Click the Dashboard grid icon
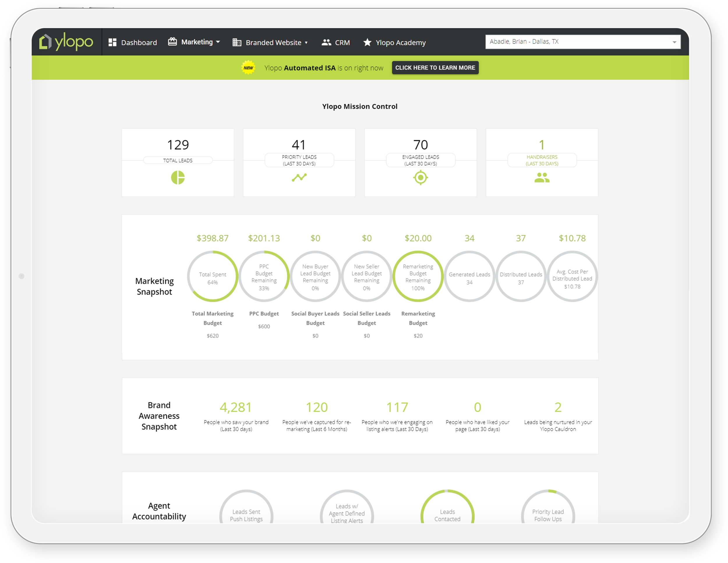This screenshot has height=563, width=728. coord(112,42)
